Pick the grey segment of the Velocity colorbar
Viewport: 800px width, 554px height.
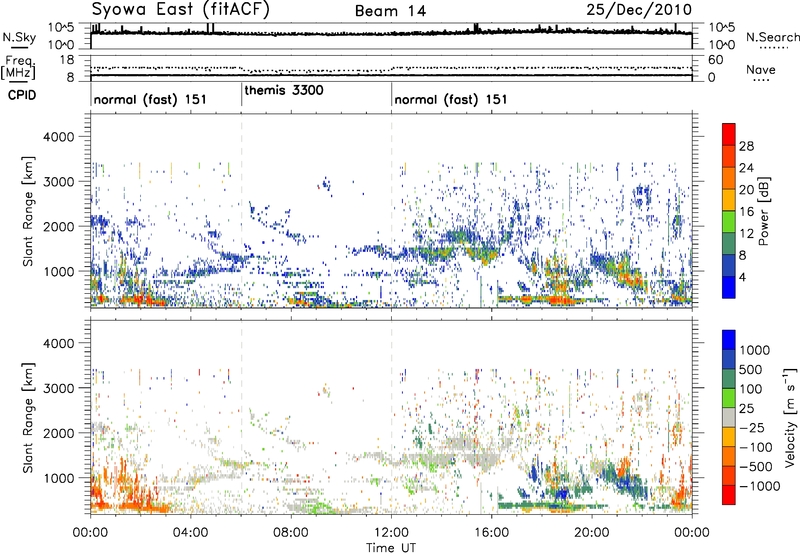pos(729,418)
